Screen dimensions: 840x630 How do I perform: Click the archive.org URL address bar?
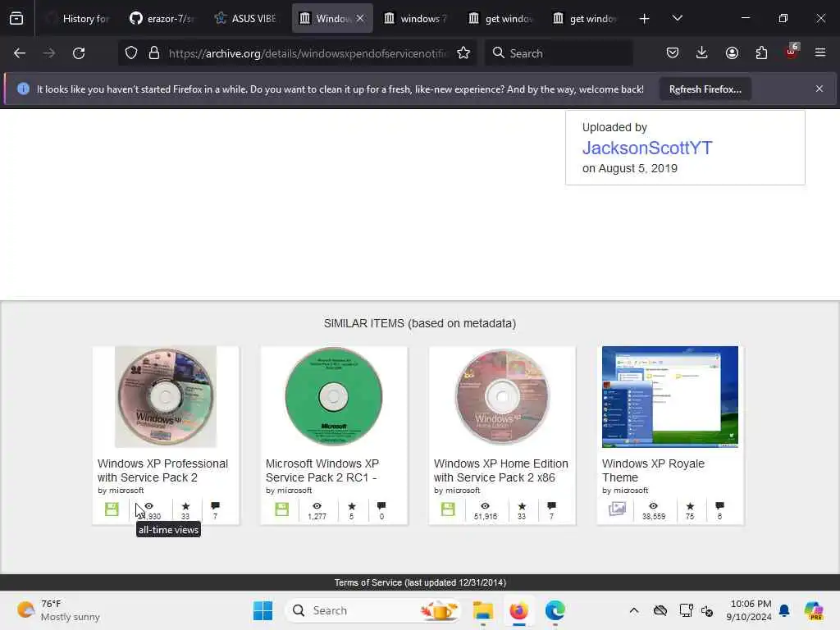coord(307,53)
